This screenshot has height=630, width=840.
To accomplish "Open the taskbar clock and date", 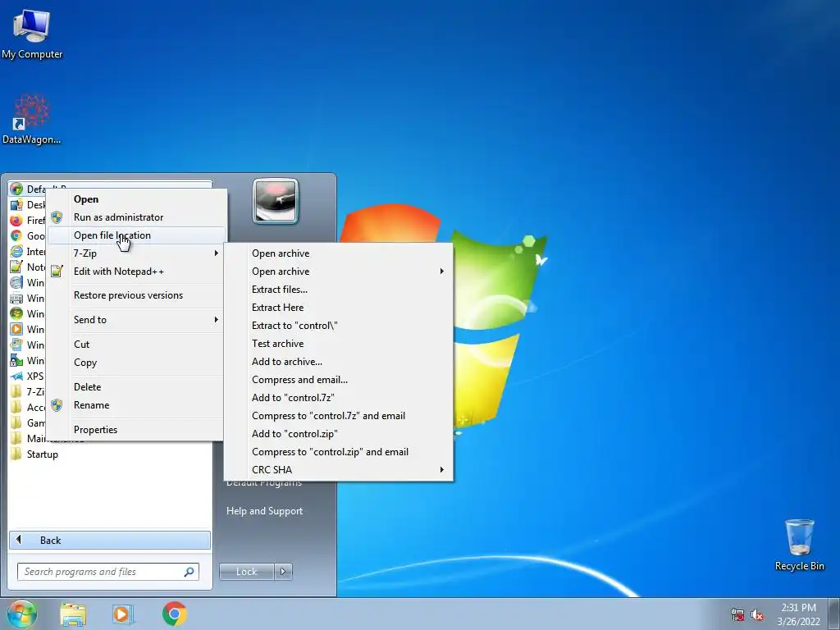I will (x=798, y=614).
